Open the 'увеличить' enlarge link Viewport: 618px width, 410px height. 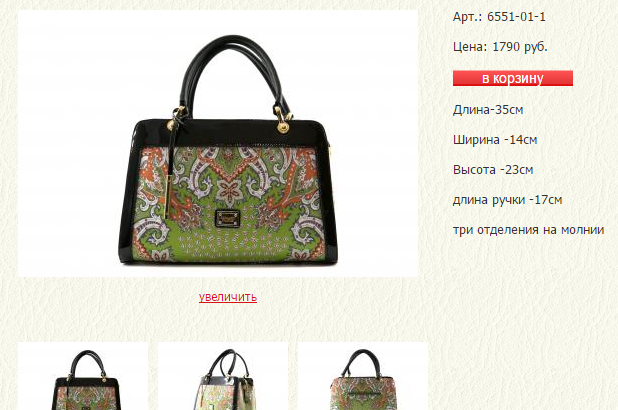point(228,296)
